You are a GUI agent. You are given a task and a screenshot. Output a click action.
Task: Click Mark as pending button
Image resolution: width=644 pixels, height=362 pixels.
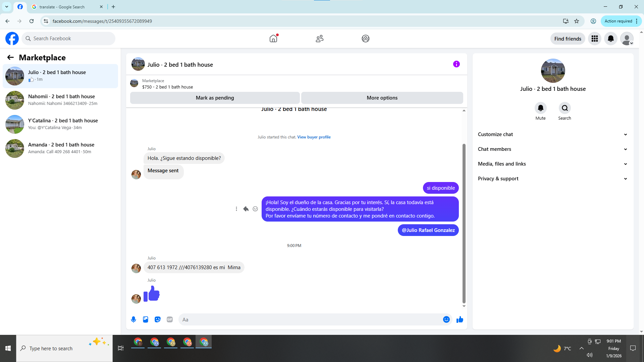pos(215,98)
